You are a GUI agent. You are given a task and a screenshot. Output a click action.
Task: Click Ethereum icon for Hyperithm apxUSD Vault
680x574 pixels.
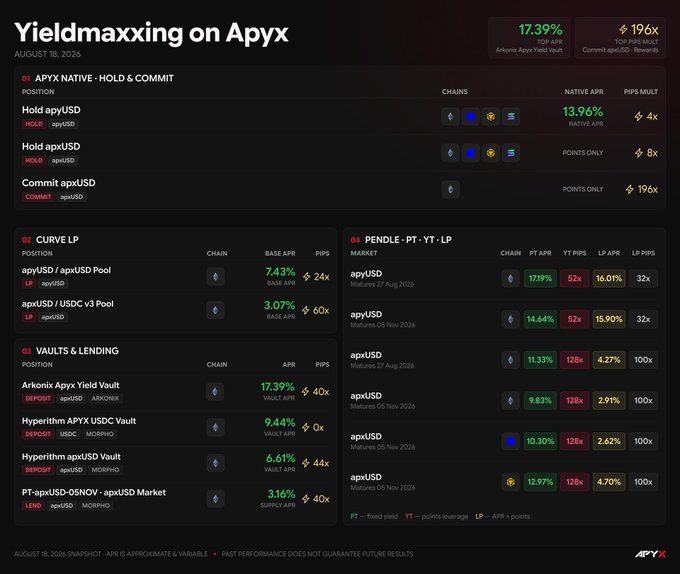pos(215,463)
